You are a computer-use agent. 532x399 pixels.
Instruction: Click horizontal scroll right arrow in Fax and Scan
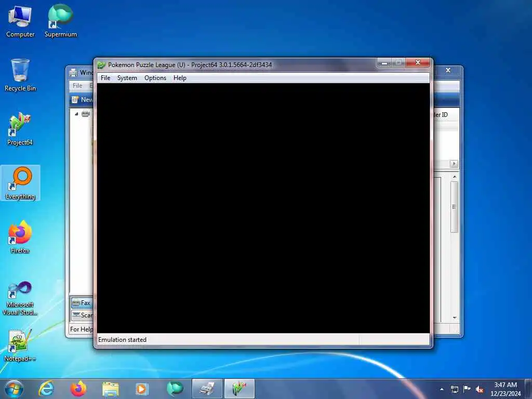(454, 164)
